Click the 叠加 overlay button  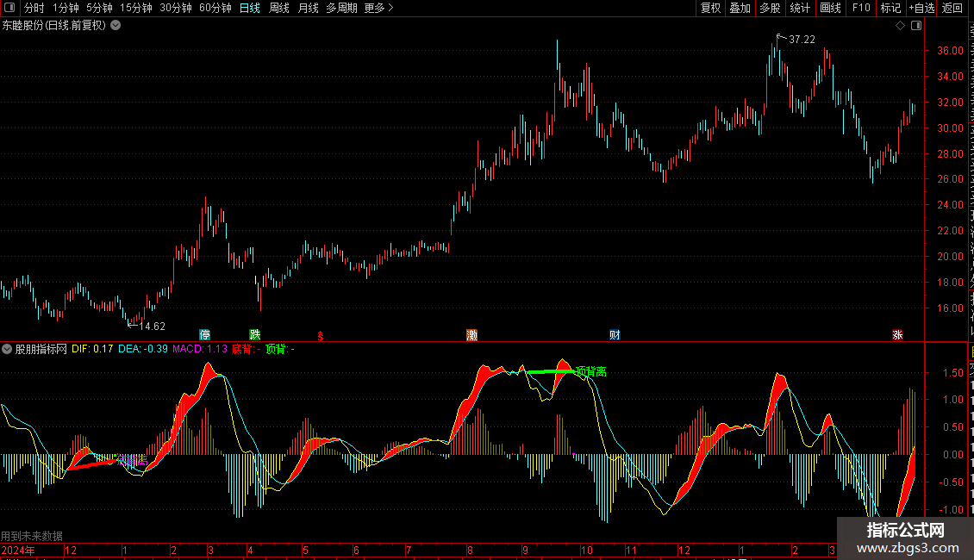[740, 8]
